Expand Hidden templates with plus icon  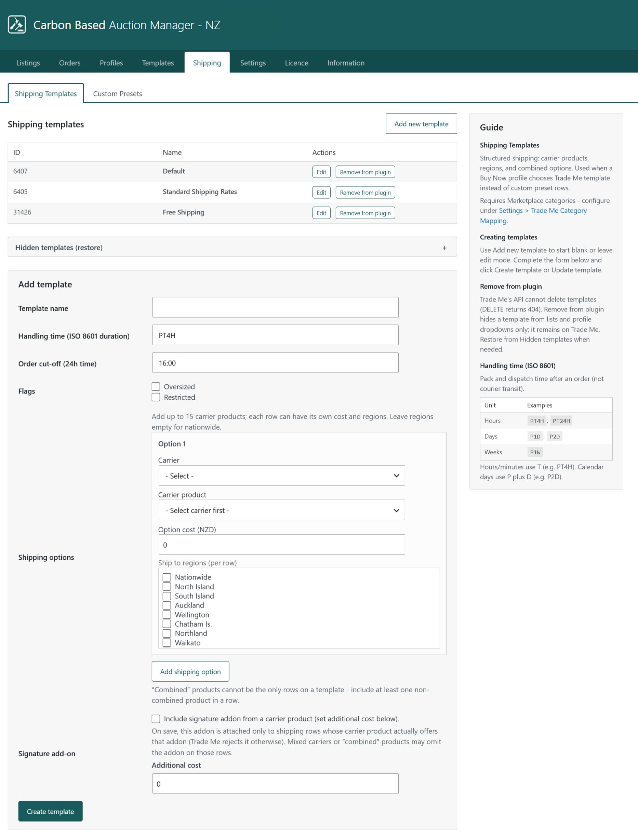pyautogui.click(x=444, y=248)
